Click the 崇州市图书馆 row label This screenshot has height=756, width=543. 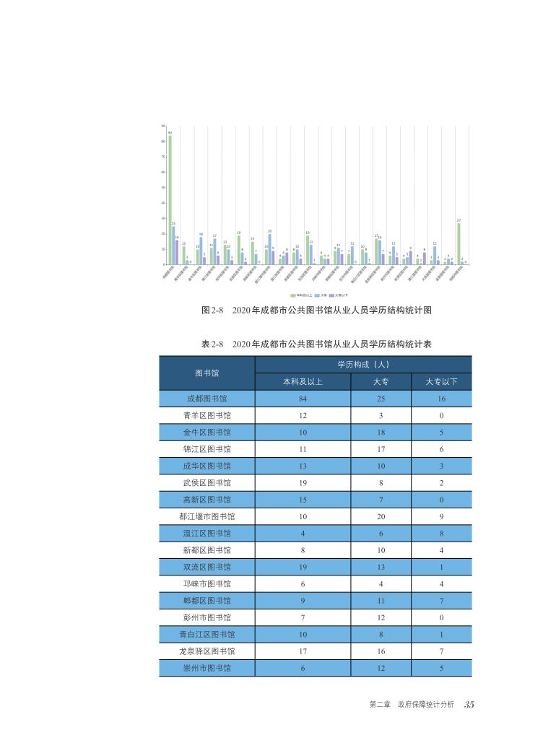click(x=207, y=669)
